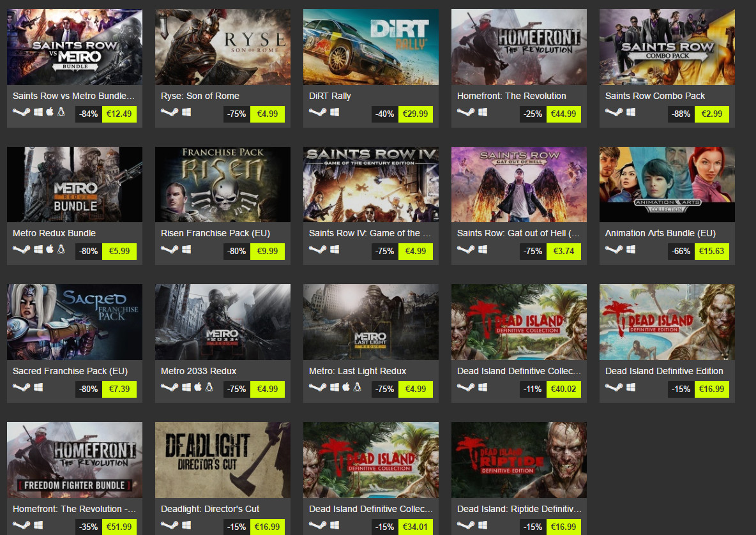Click Linux icon under Saints Row vs Metro Bundle
756x535 pixels.
[61, 112]
